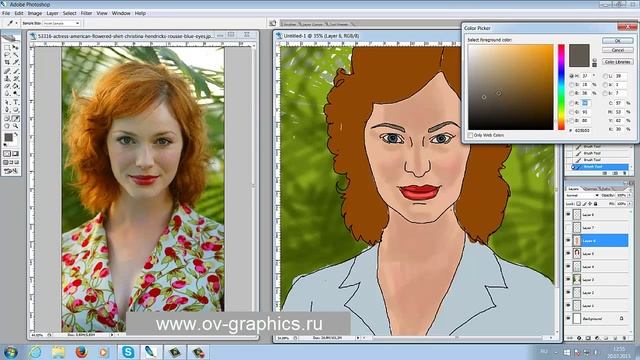Click OK in the Color Picker

coord(618,41)
